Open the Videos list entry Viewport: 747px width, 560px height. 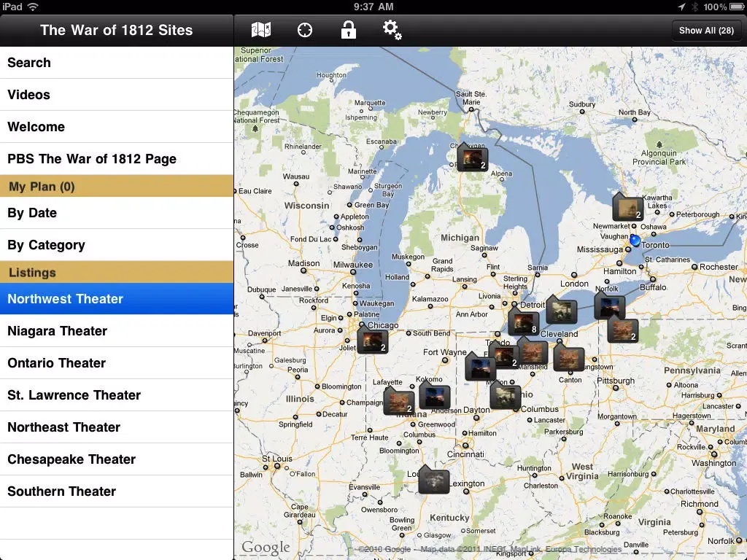[117, 95]
